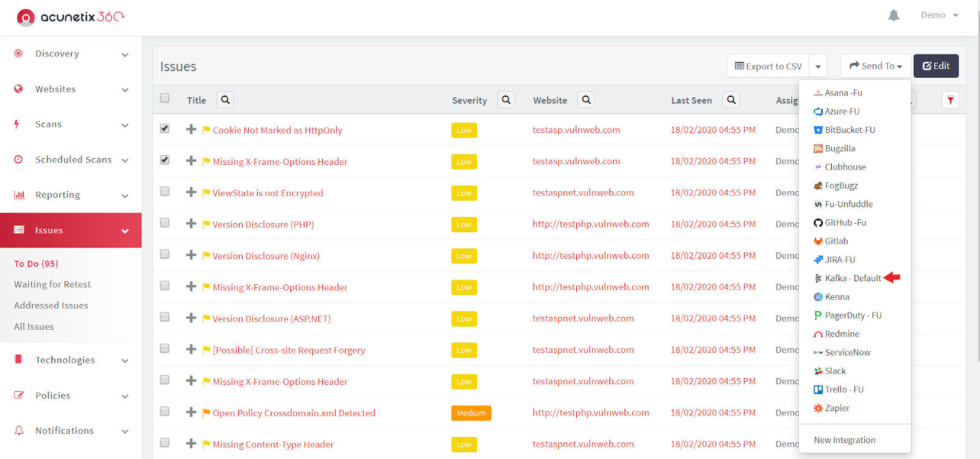Viewport: 980px width, 459px height.
Task: Click the Severity column search icon
Action: coord(506,100)
